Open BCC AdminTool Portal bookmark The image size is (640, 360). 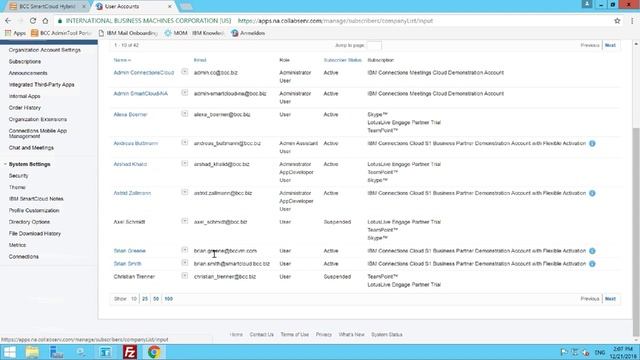click(x=61, y=33)
